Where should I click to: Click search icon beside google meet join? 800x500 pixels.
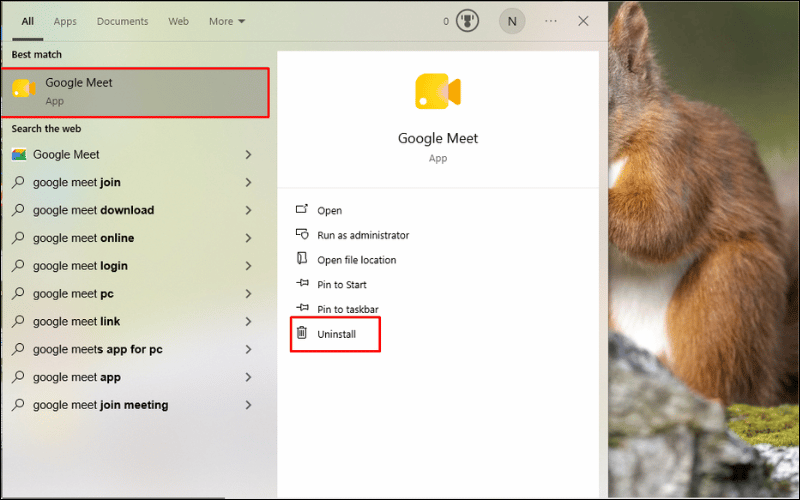point(18,182)
